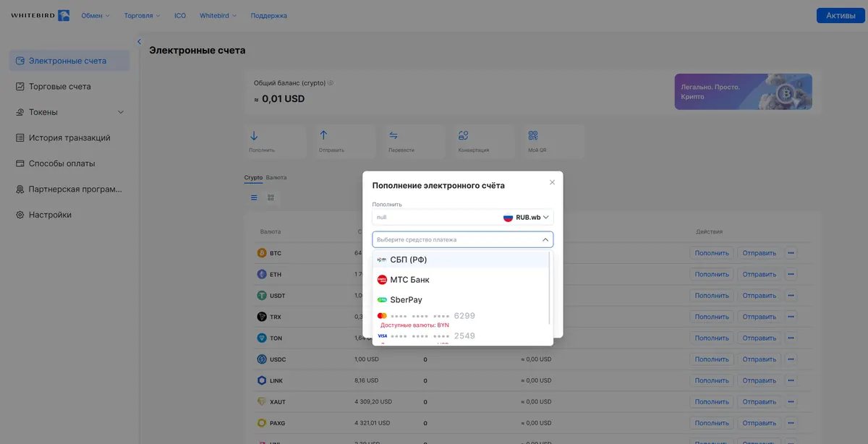Click Отправить in the ETH row
The height and width of the screenshot is (444, 868).
[x=759, y=275]
